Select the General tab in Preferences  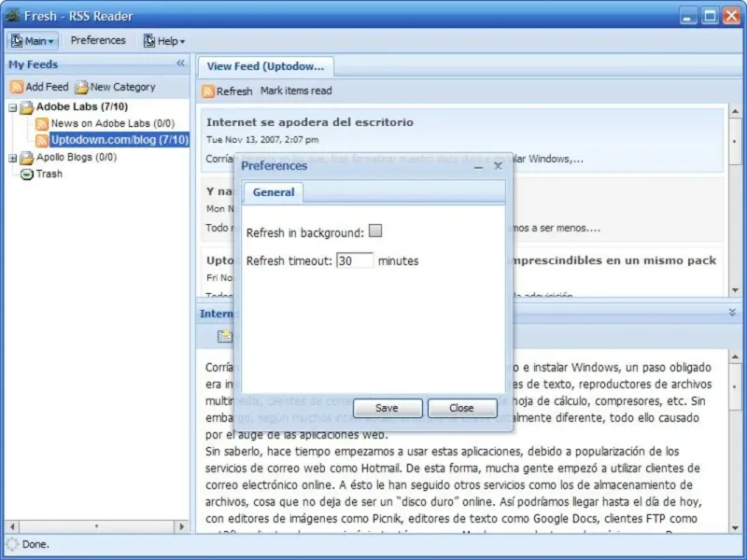tap(274, 192)
